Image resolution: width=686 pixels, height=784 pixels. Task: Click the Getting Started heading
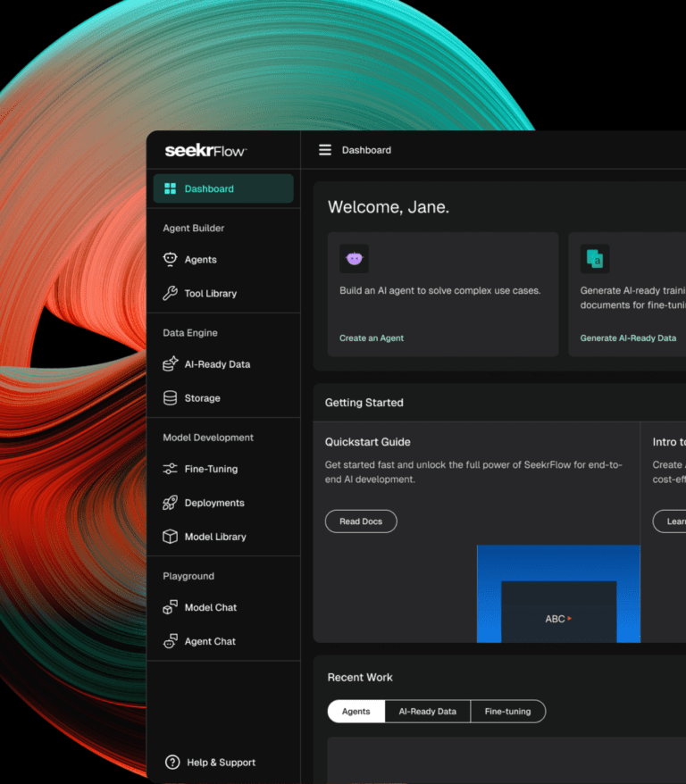364,403
